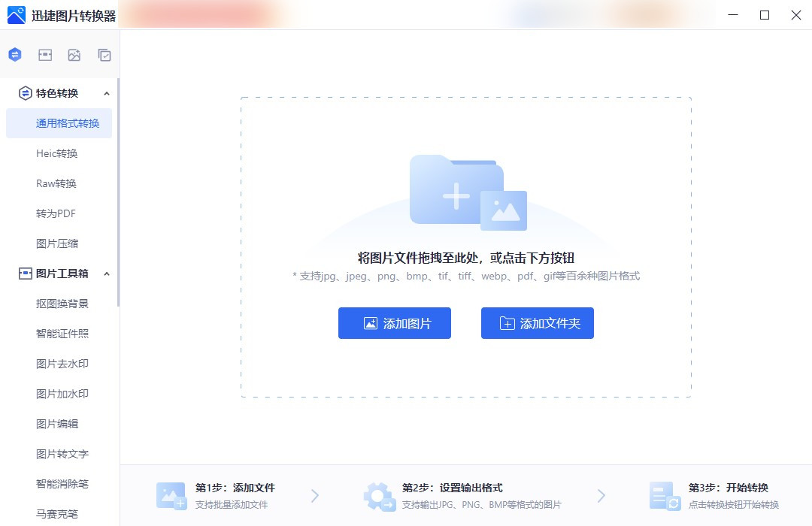Open the Raw转换 tool
Viewport: 812px width, 526px height.
54,183
